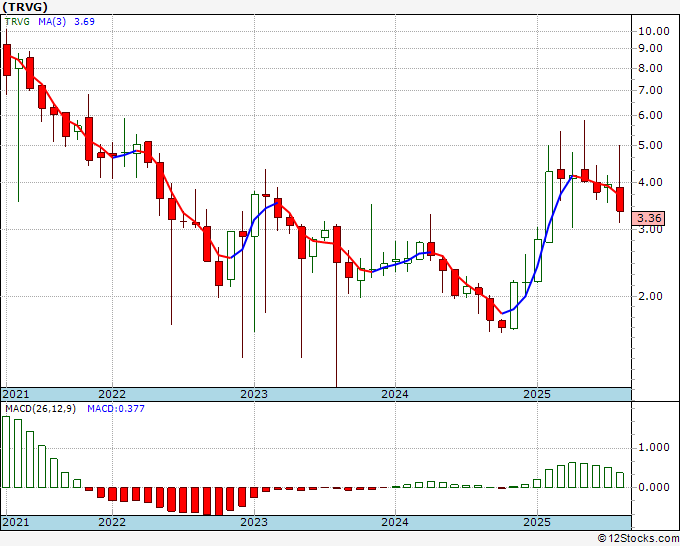Select 2021 on the MACD panel timeline
This screenshot has width=680, height=546.
tap(16, 522)
